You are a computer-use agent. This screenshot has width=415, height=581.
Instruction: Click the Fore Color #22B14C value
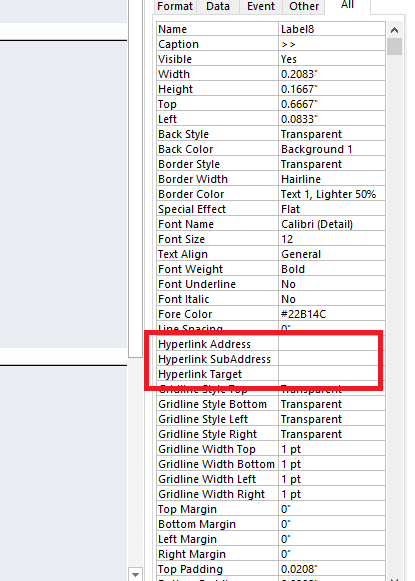pyautogui.click(x=332, y=314)
